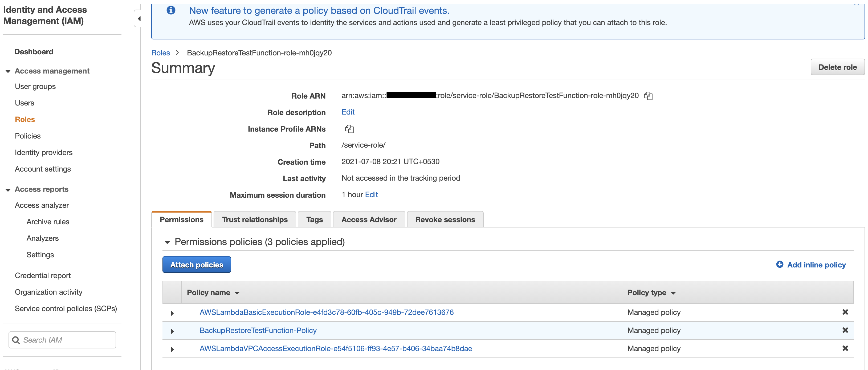The height and width of the screenshot is (370, 868).
Task: Collapse the Access reports section
Action: coord(8,190)
